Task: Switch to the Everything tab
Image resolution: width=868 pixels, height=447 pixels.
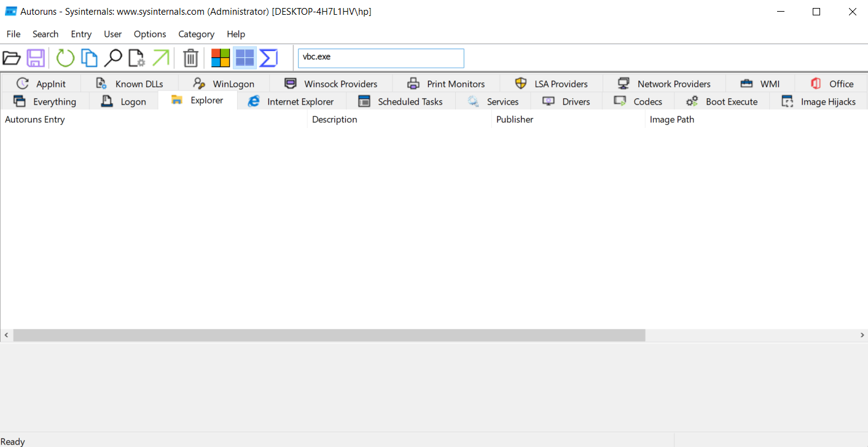Action: point(45,101)
